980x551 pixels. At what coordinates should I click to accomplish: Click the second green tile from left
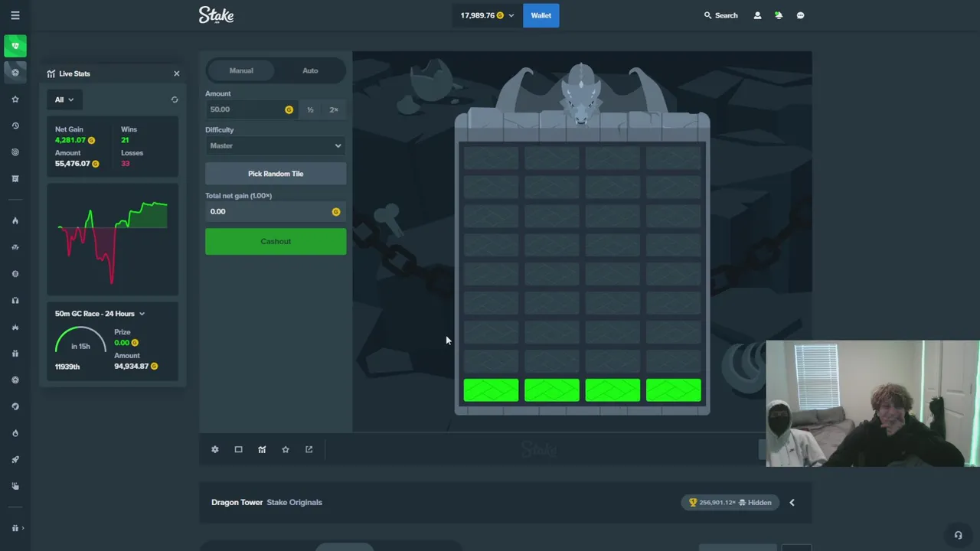pyautogui.click(x=552, y=390)
